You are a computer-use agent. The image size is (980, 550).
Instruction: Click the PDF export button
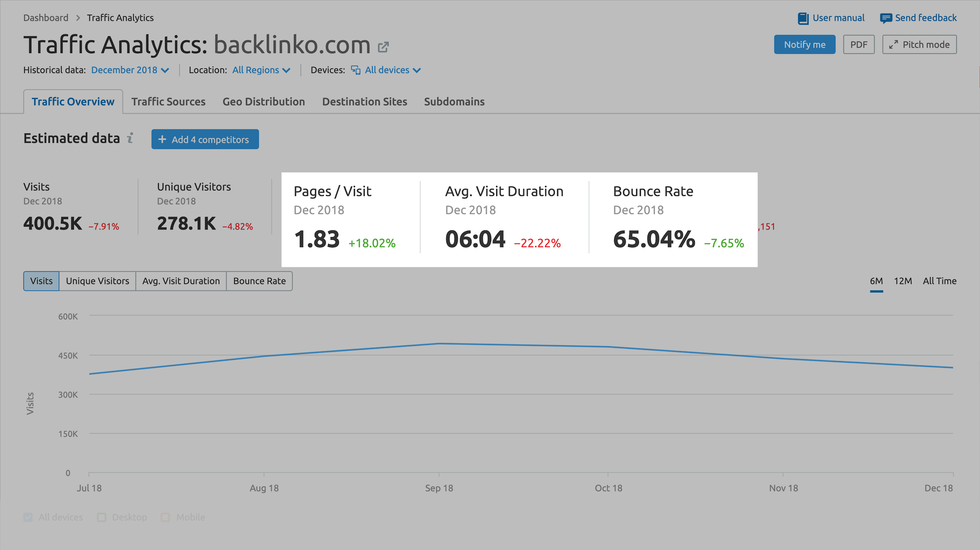860,44
